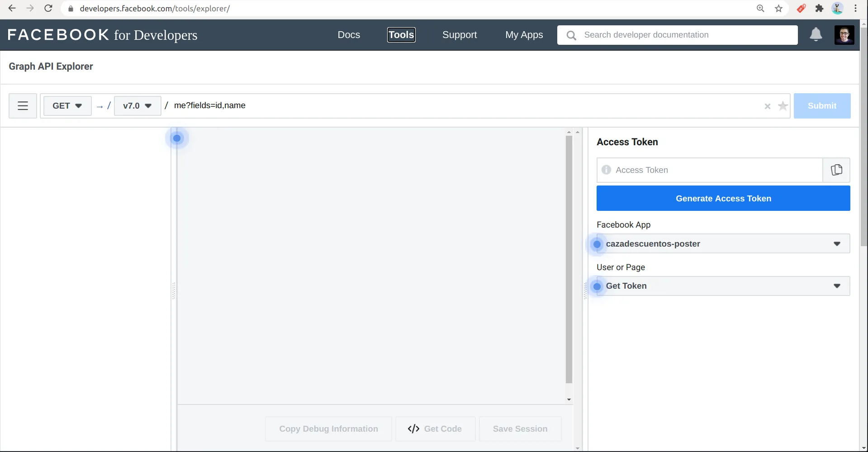The width and height of the screenshot is (868, 452).
Task: Copy access token with clipboard icon
Action: click(836, 170)
